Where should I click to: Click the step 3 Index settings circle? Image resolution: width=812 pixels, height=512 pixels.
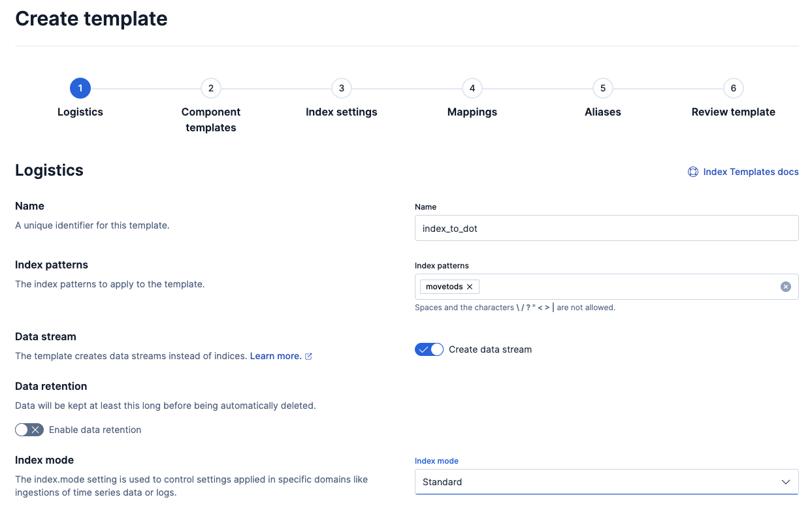coord(341,88)
